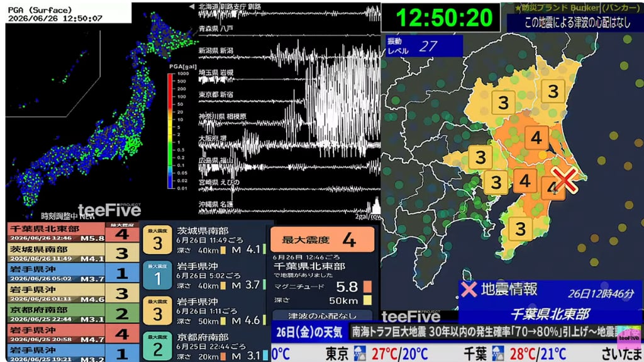This screenshot has height=362, width=644.
Task: Click the 津波の心配なし label
Action: pos(322,316)
